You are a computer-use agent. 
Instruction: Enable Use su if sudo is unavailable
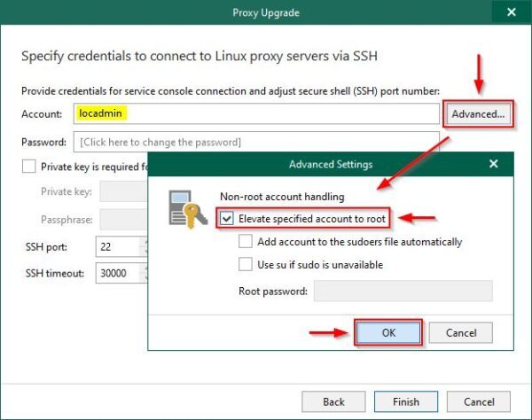point(246,264)
